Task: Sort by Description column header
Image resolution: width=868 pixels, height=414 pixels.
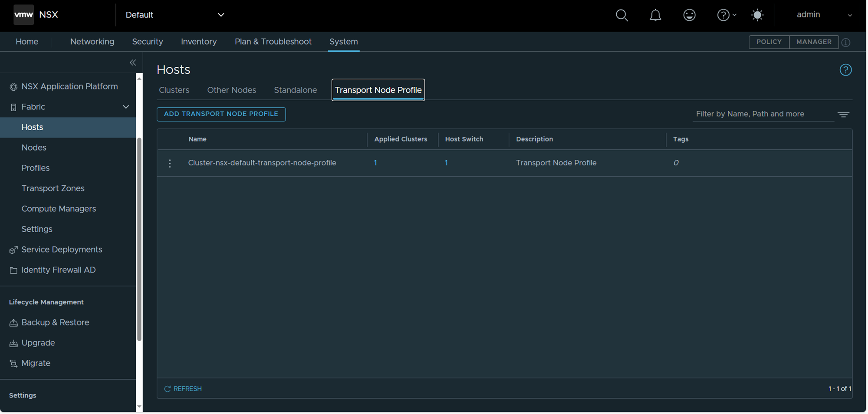Action: [534, 139]
